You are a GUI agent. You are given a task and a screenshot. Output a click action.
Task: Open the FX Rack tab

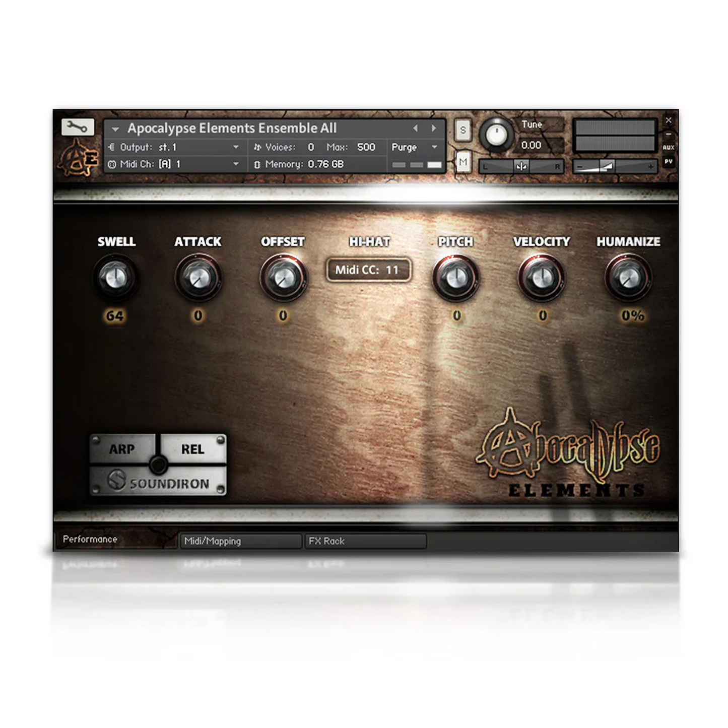tap(365, 541)
